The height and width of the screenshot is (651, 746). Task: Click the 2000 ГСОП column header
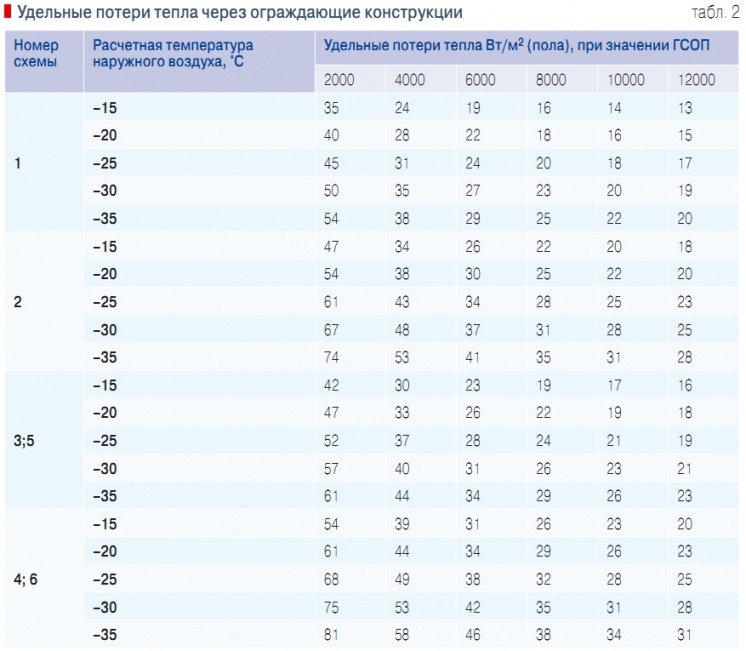[x=339, y=80]
